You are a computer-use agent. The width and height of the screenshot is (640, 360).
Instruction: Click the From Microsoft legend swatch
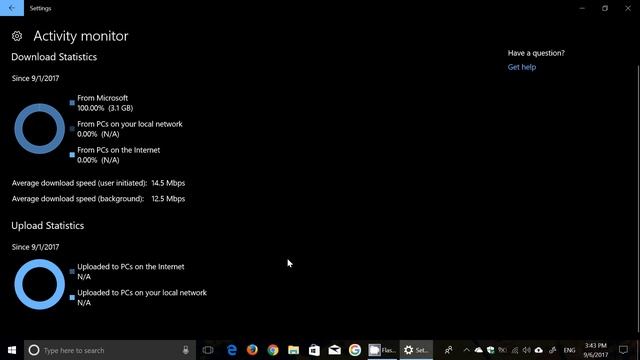(72, 103)
